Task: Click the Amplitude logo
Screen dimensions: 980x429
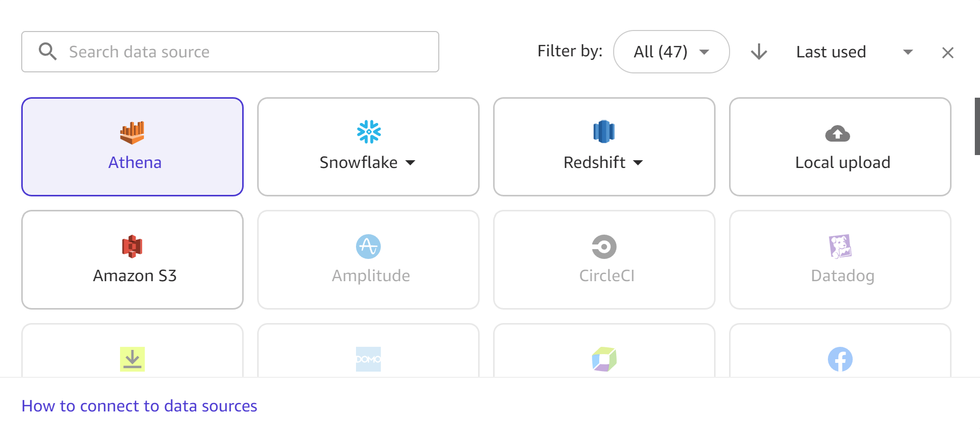Action: click(x=368, y=246)
